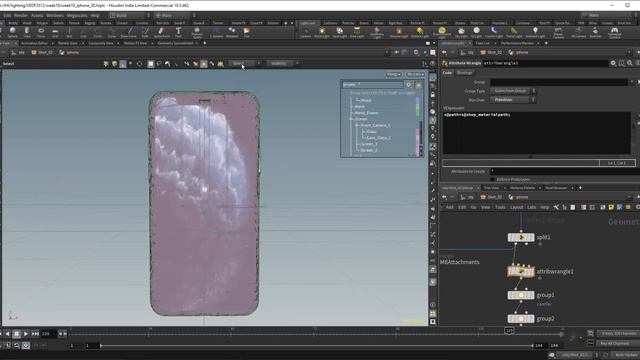Select the Gamepad Camera shelf tool

[614, 32]
